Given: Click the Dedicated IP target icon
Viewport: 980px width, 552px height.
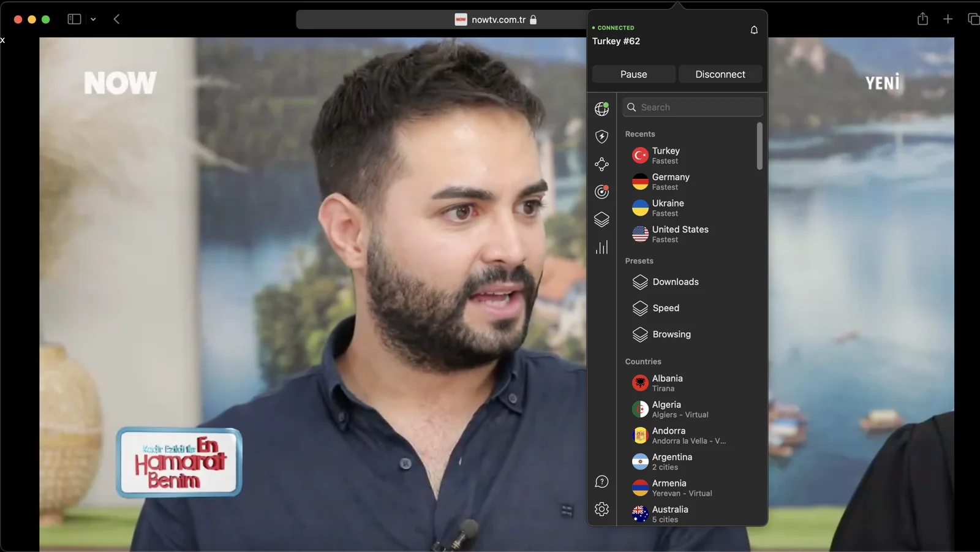Looking at the screenshot, I should [602, 192].
